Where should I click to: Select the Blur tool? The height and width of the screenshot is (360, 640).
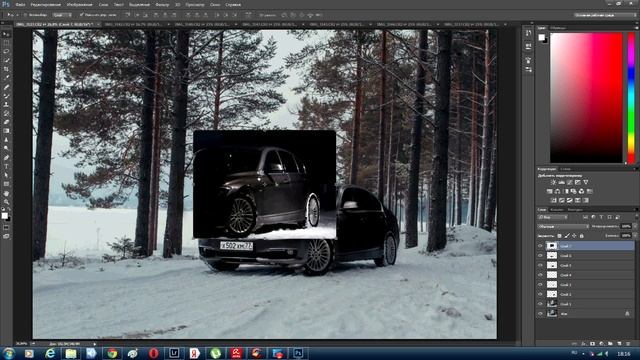pos(6,140)
